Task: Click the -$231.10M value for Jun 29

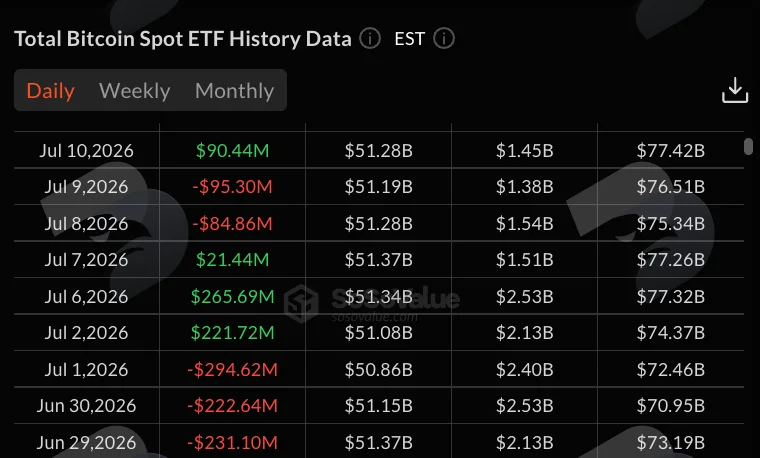Action: pyautogui.click(x=232, y=442)
